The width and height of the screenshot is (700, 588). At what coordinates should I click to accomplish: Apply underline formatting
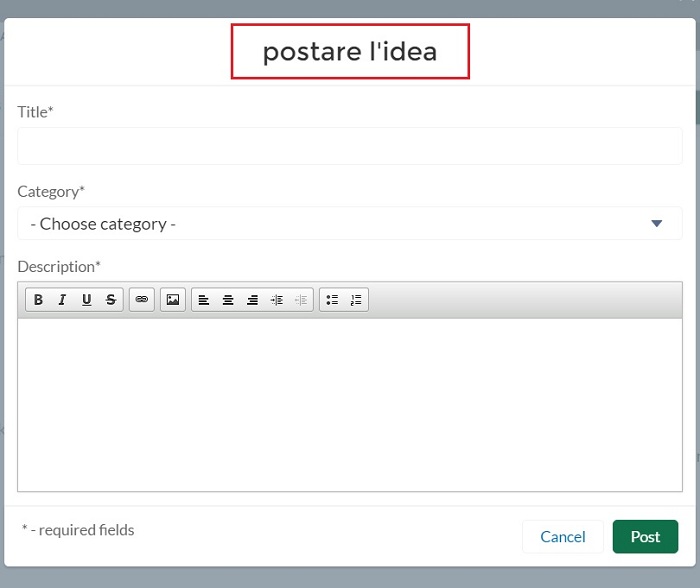87,300
